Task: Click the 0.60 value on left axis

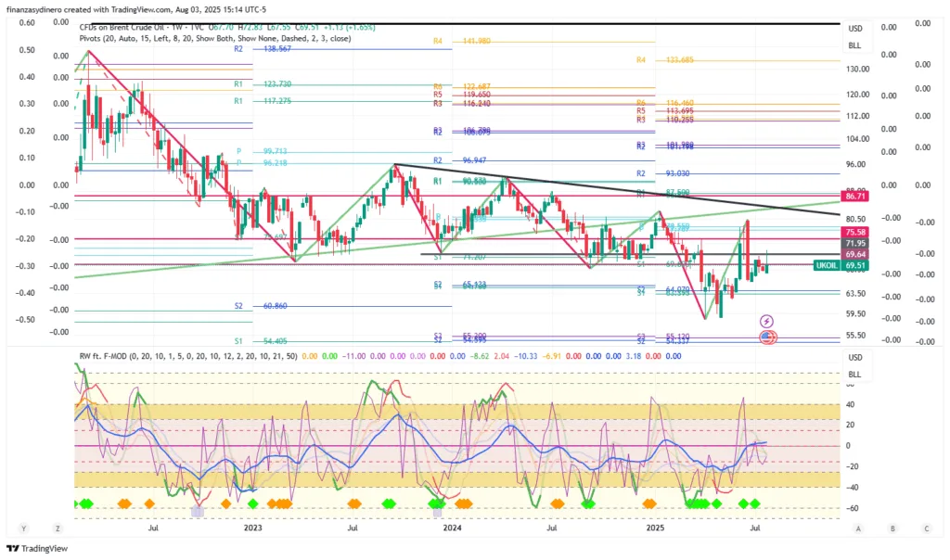Action: point(27,23)
